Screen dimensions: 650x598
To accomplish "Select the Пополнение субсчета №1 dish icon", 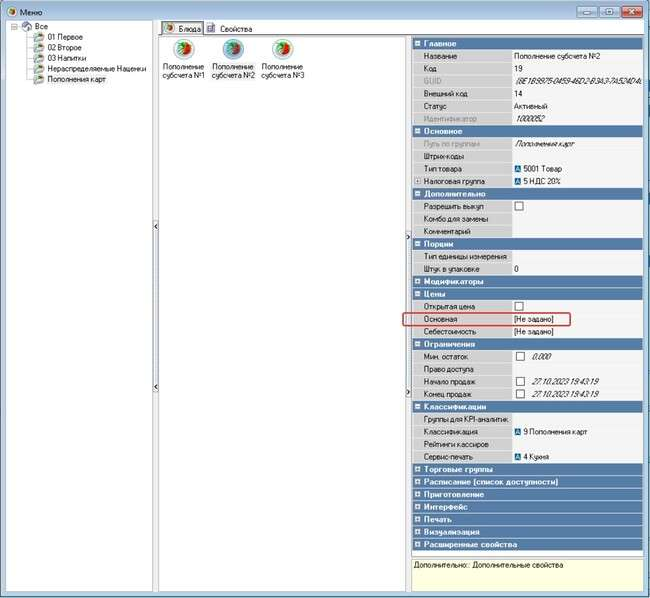I will tap(184, 51).
